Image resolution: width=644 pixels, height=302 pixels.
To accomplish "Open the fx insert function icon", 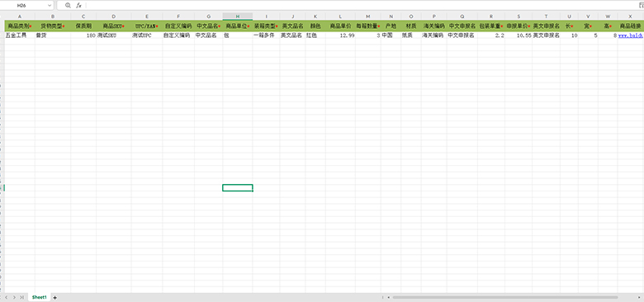I will (x=79, y=5).
